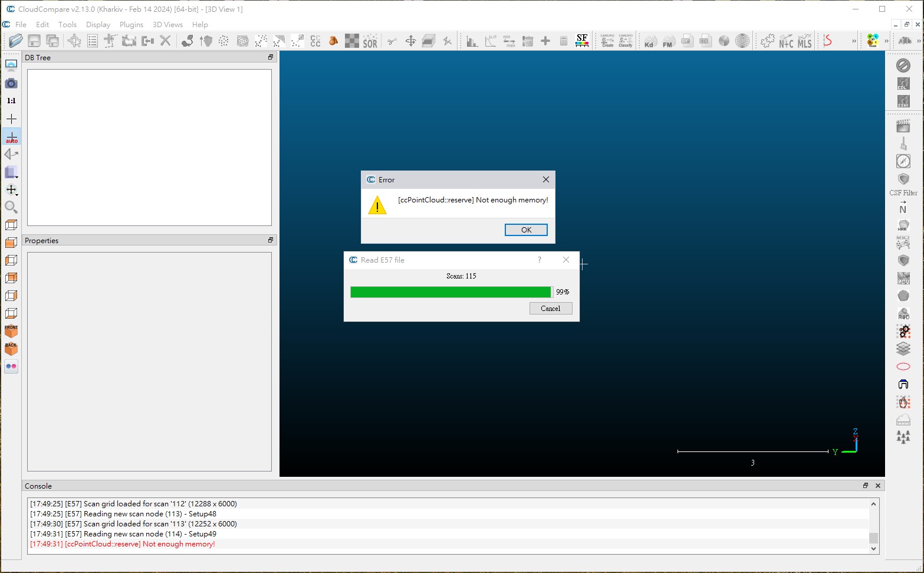Open the pivot mode dropdown with four-arrow icon

tap(11, 190)
